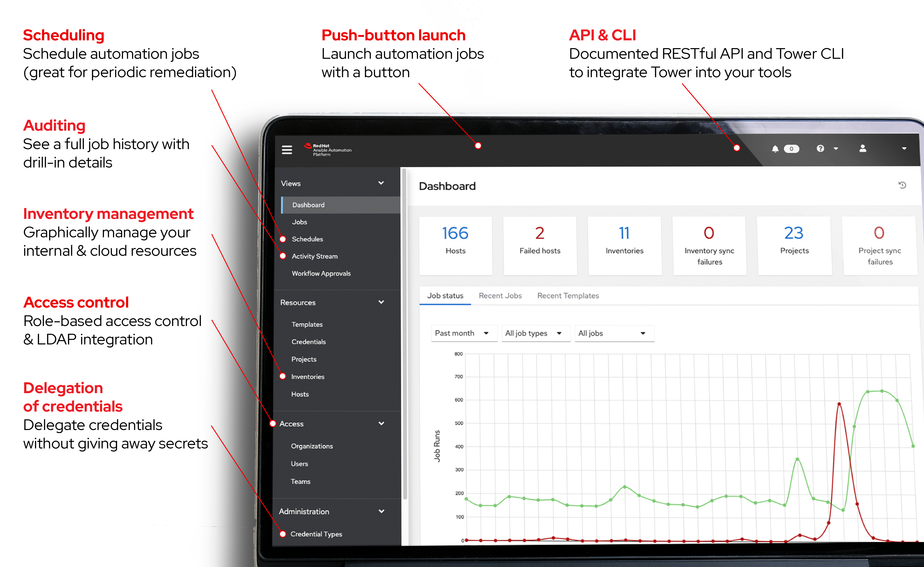Click the sidebar vertical scrollbar
Screen dimensions: 924x567
pyautogui.click(x=405, y=334)
